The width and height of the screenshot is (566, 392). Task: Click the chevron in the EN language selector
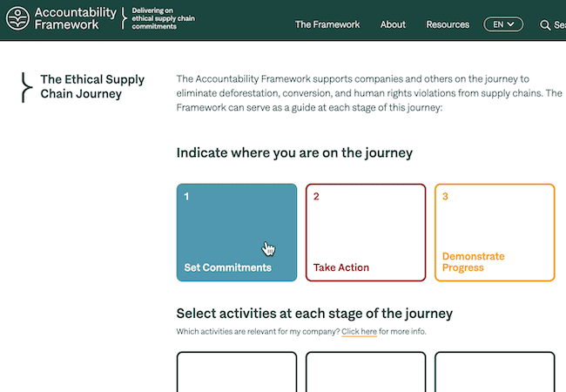point(510,24)
